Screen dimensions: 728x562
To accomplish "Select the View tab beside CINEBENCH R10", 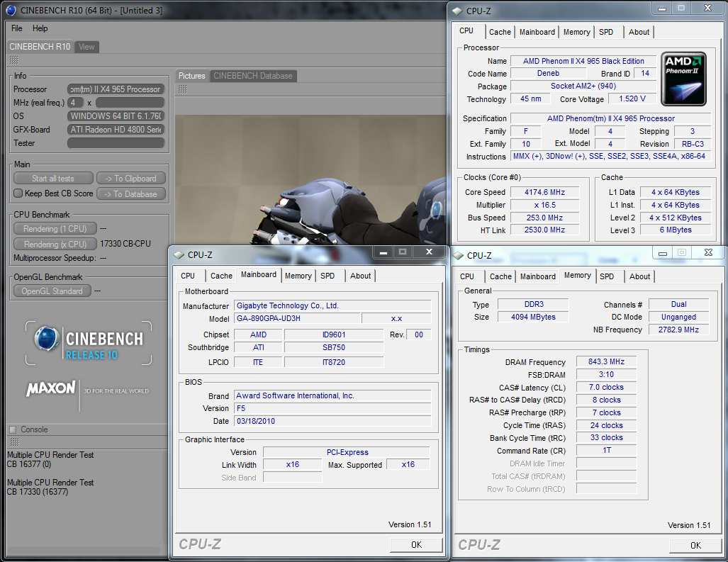I will click(x=86, y=47).
